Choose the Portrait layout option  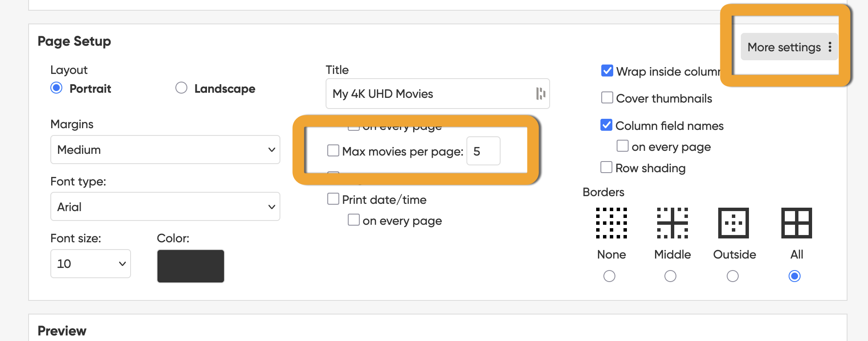coord(56,88)
